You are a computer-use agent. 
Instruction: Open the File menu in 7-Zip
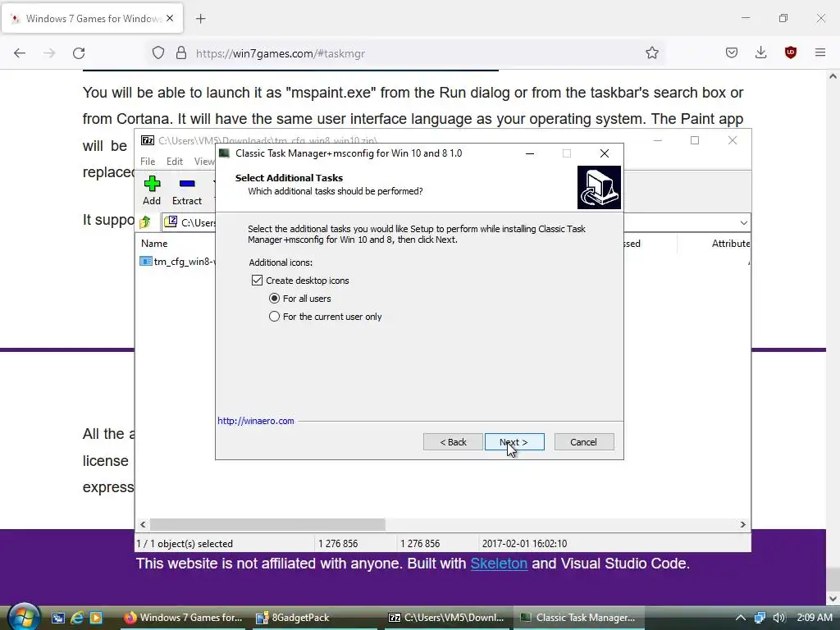pyautogui.click(x=148, y=162)
